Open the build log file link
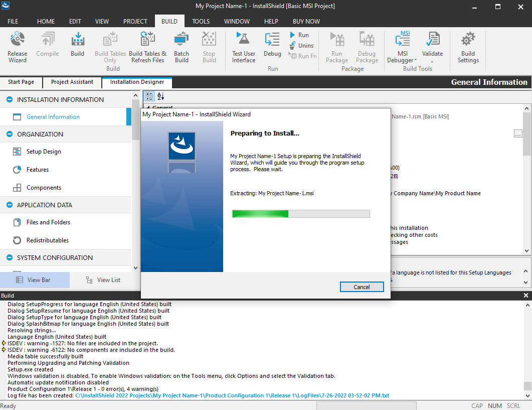This screenshot has width=532, height=410. click(201, 395)
